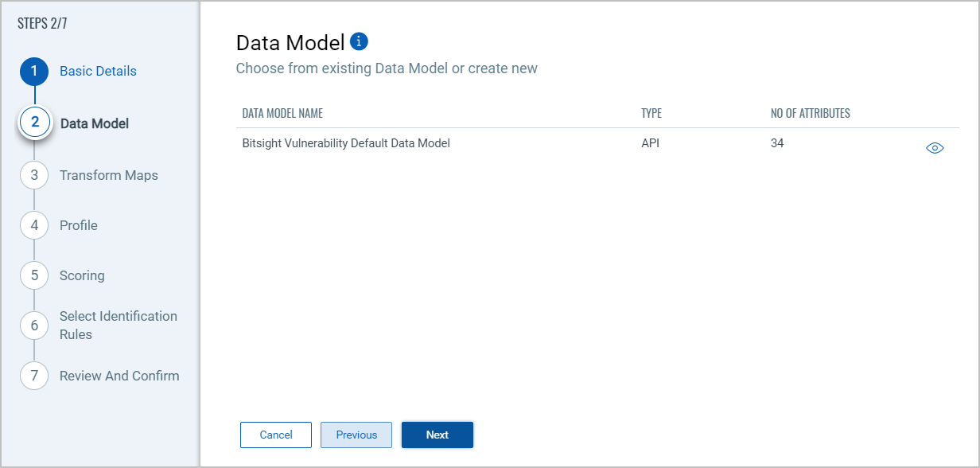This screenshot has height=468, width=980.
Task: Open the Scoring step label
Action: [82, 275]
